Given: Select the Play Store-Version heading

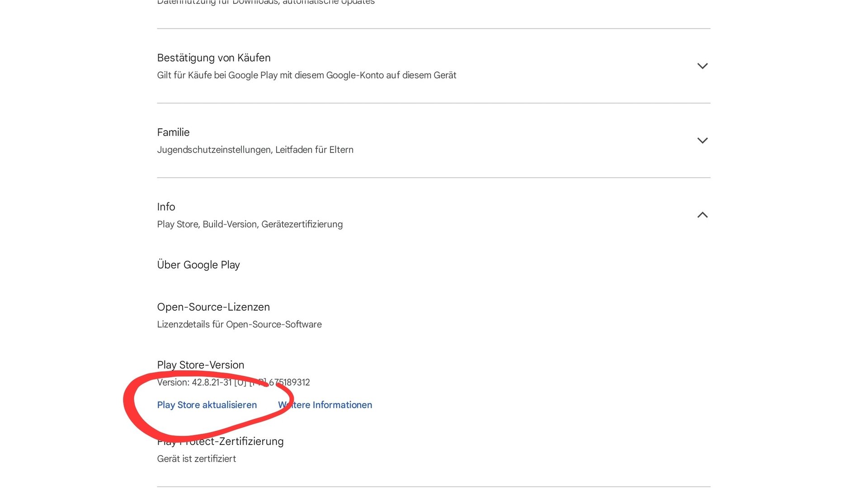Looking at the screenshot, I should [x=200, y=365].
